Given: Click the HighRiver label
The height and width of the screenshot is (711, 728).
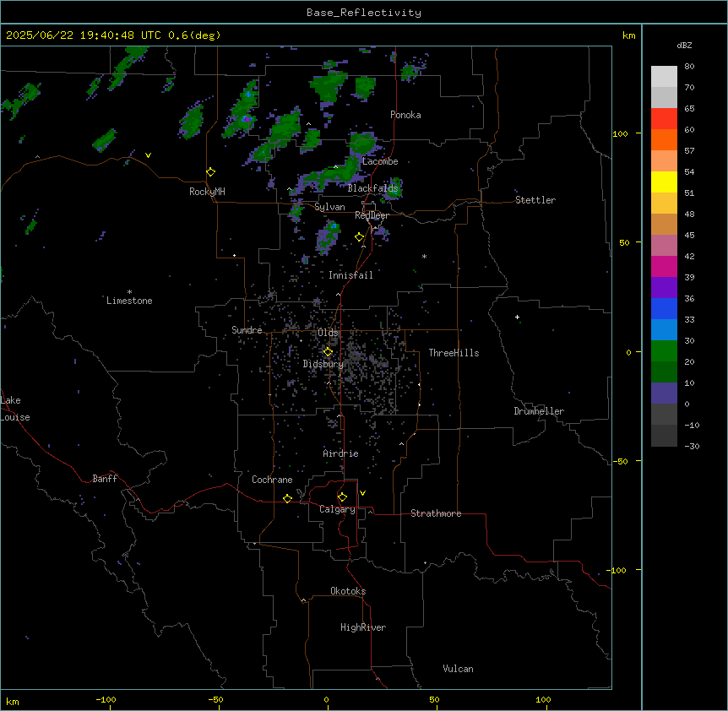Looking at the screenshot, I should click(x=363, y=627).
